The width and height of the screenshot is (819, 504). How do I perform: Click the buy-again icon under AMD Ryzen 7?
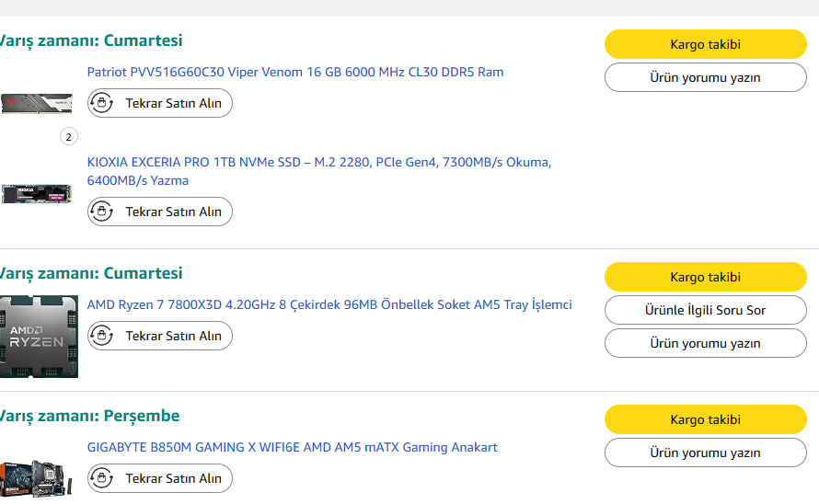pyautogui.click(x=102, y=336)
